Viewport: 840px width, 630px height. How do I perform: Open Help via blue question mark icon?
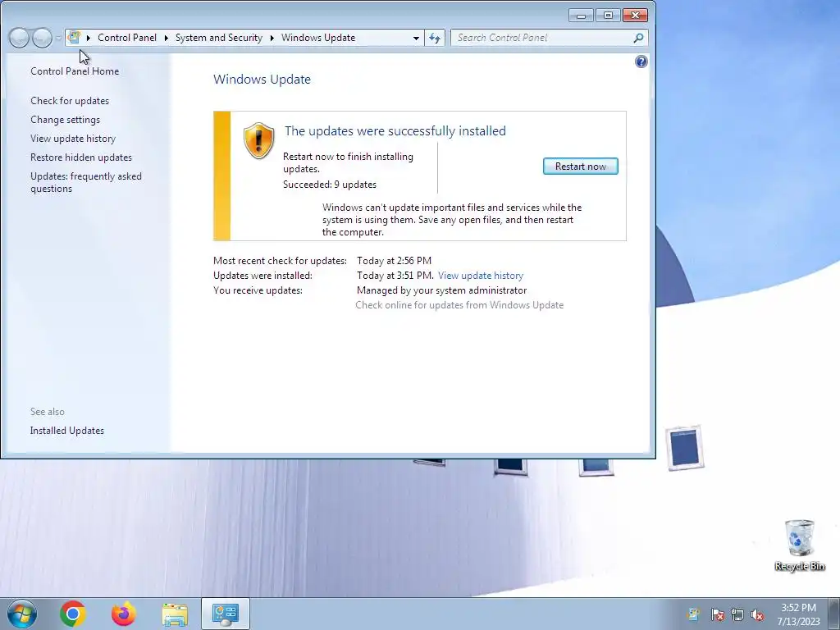click(641, 62)
